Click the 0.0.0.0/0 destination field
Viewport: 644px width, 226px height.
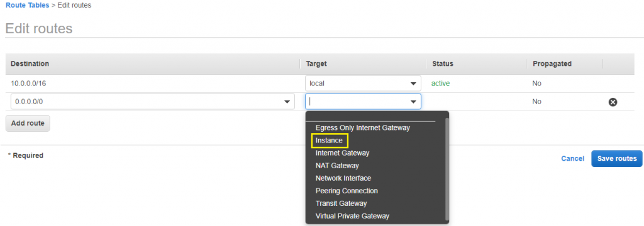[152, 102]
